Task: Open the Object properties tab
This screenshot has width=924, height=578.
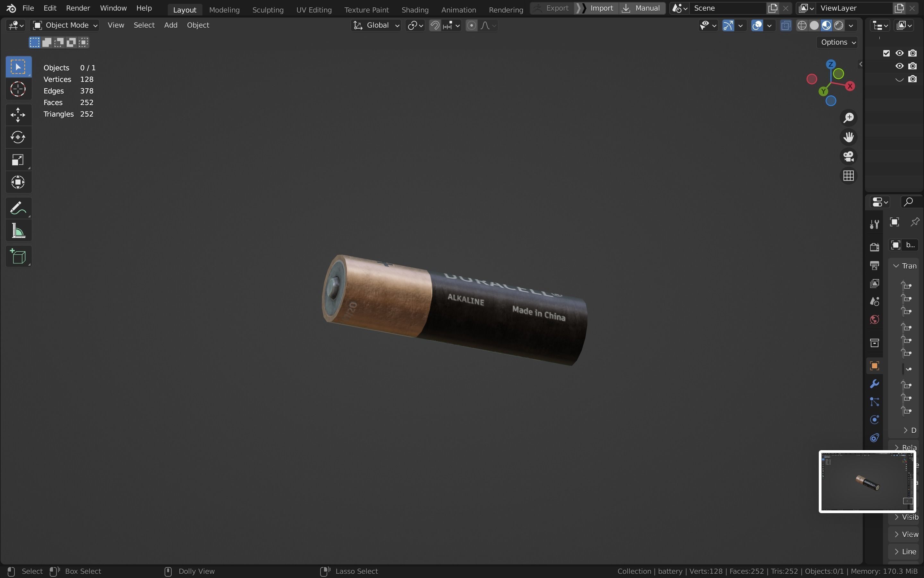Action: [874, 366]
